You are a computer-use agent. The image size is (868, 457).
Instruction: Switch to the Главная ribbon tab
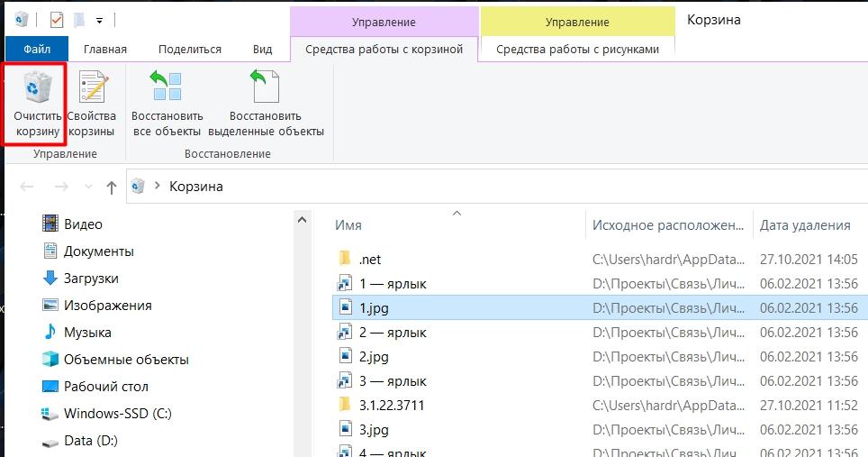[x=105, y=50]
